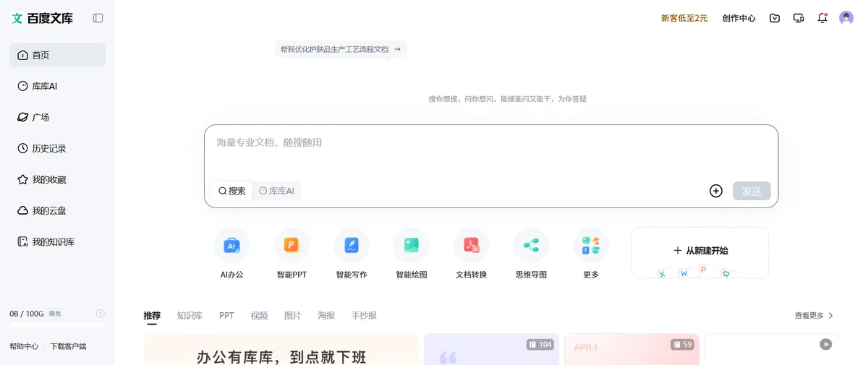Select the 手抄报 tab

(364, 316)
